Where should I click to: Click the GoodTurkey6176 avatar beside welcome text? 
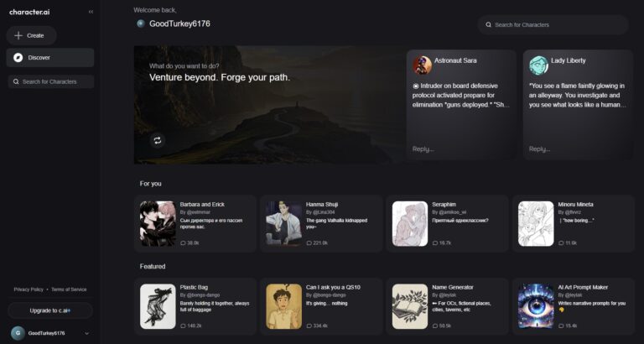tap(141, 23)
